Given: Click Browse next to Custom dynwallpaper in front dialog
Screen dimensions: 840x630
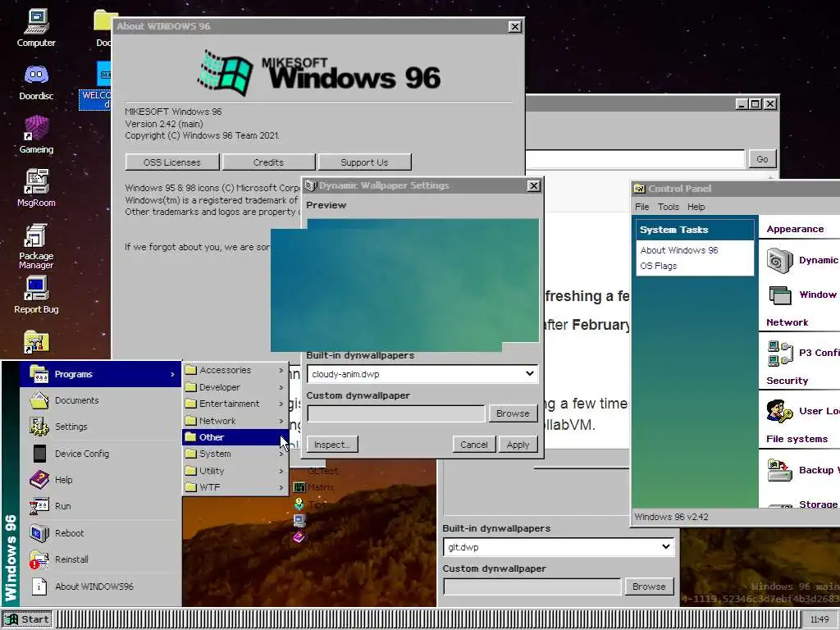Looking at the screenshot, I should pos(513,413).
